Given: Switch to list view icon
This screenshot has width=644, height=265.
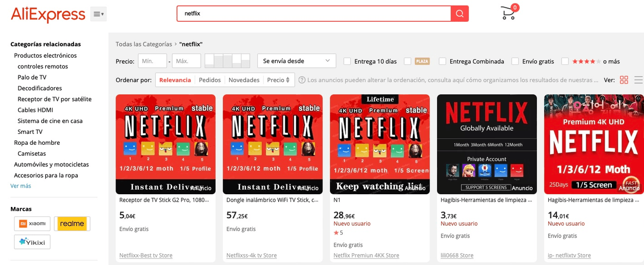Looking at the screenshot, I should pyautogui.click(x=639, y=80).
